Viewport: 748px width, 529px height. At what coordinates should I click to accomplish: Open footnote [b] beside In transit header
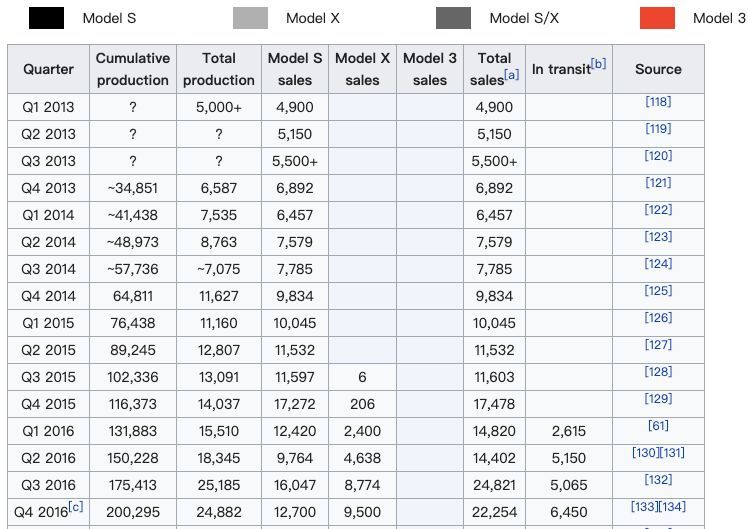[x=598, y=63]
